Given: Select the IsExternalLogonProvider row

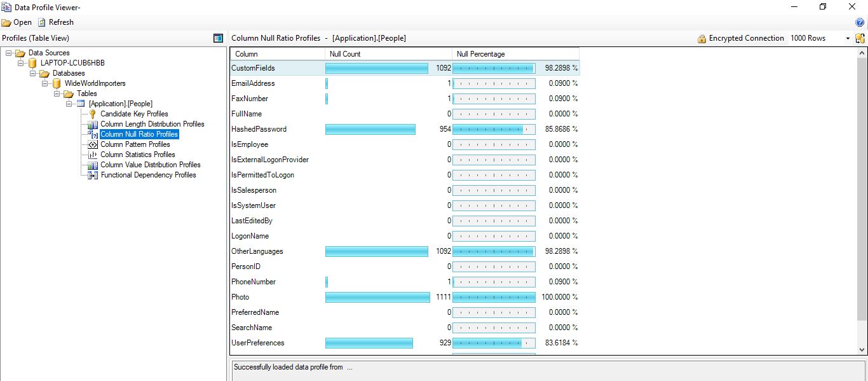Looking at the screenshot, I should tap(405, 160).
